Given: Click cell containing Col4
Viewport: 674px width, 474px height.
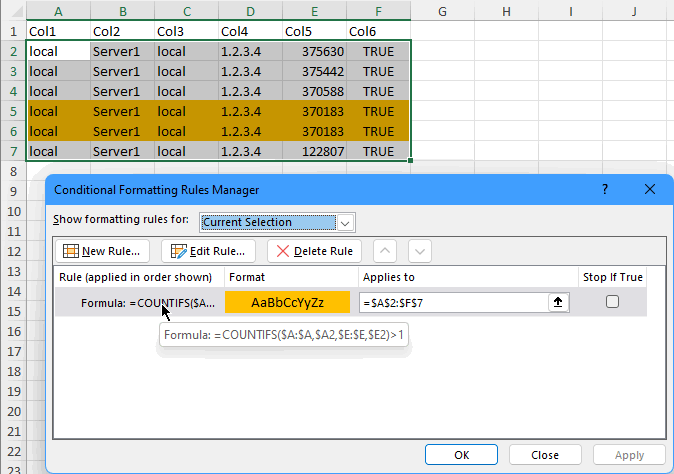Looking at the screenshot, I should pyautogui.click(x=250, y=31).
